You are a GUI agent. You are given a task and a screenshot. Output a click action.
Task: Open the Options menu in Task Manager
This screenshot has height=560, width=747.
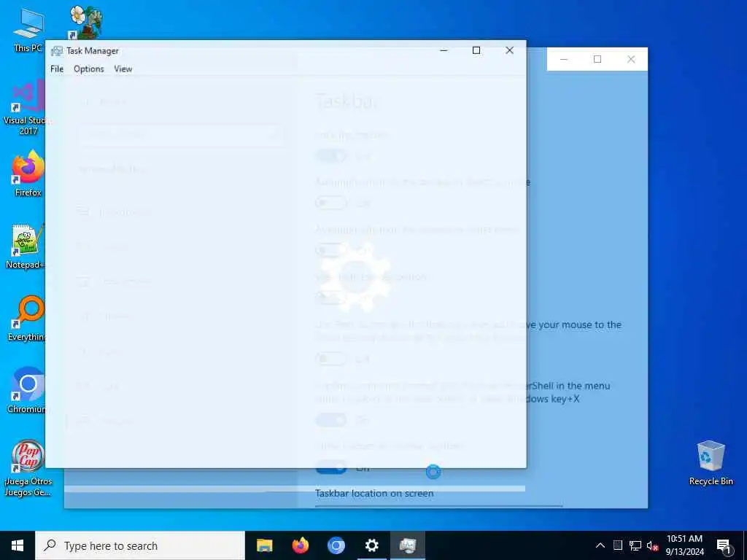tap(88, 69)
